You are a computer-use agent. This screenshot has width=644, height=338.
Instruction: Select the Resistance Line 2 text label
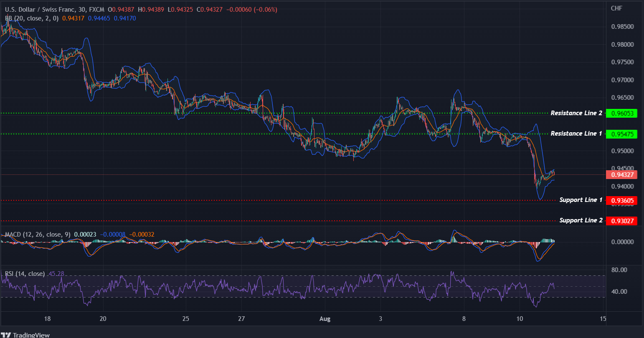[576, 113]
